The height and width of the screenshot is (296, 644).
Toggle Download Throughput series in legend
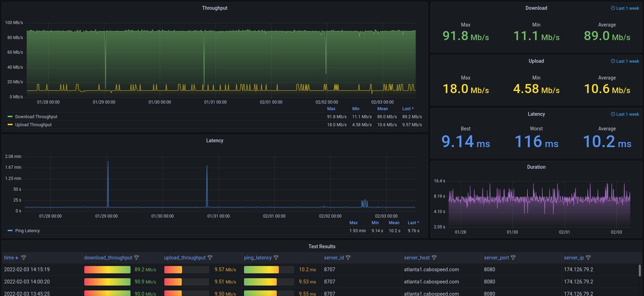(36, 117)
